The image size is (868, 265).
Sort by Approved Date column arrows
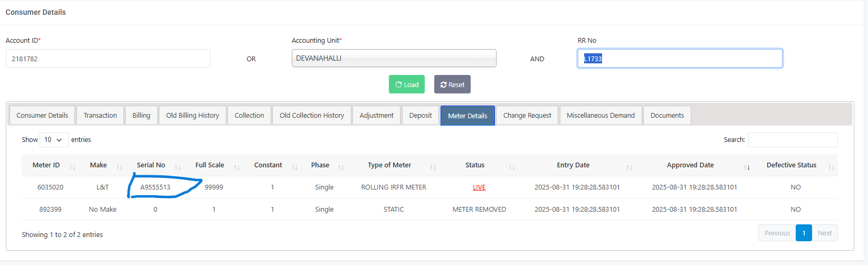(747, 167)
